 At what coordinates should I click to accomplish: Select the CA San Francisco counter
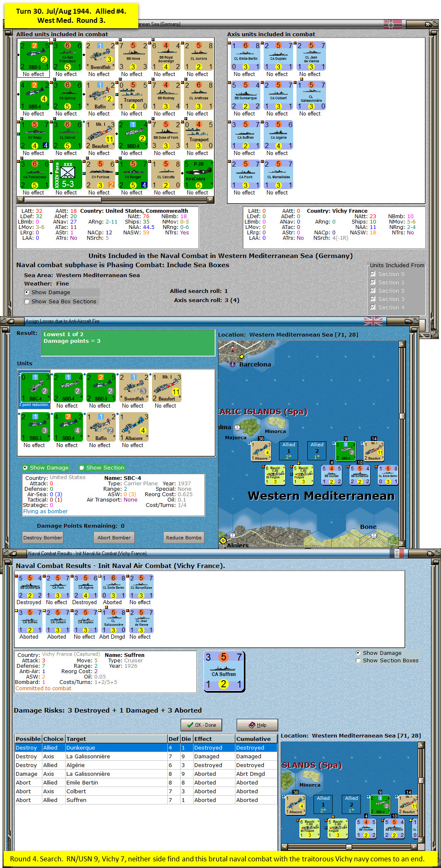click(x=67, y=56)
